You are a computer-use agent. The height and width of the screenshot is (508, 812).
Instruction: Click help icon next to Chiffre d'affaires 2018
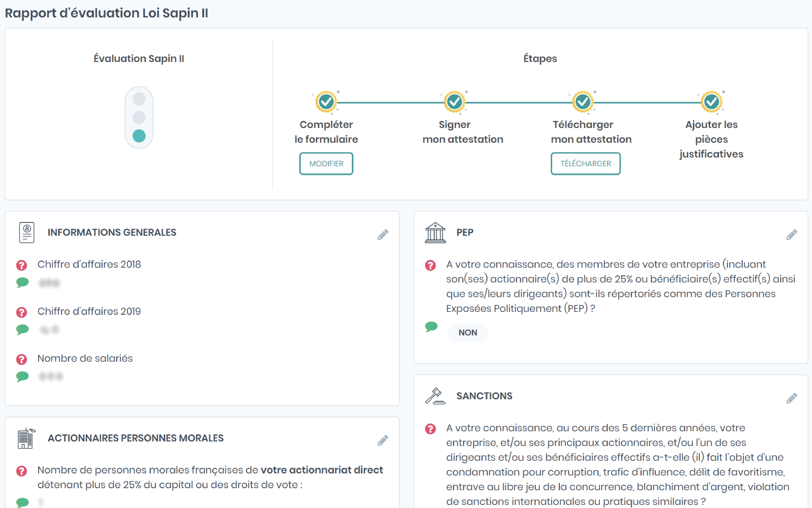22,265
